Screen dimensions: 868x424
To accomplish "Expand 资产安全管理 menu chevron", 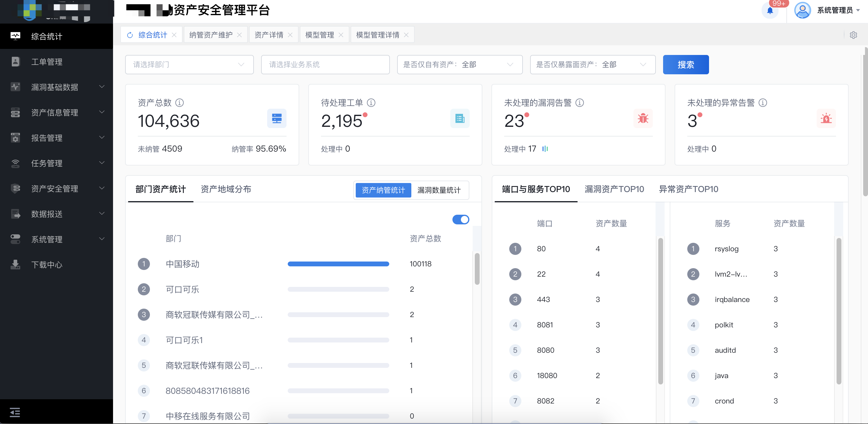I will (102, 188).
